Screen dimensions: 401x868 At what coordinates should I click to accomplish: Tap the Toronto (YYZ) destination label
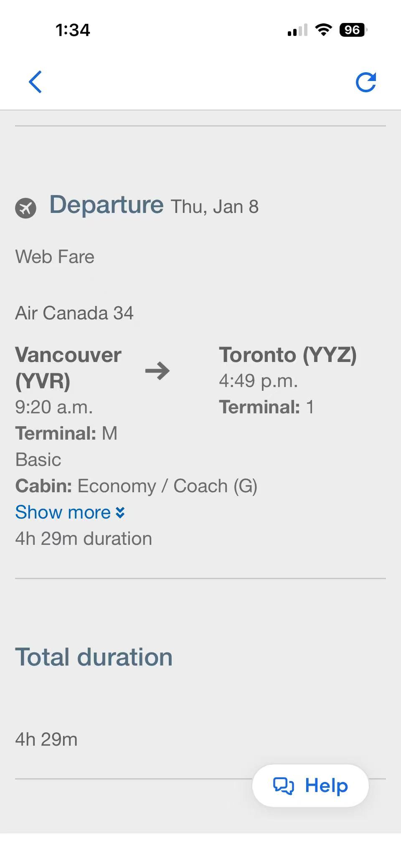[288, 355]
